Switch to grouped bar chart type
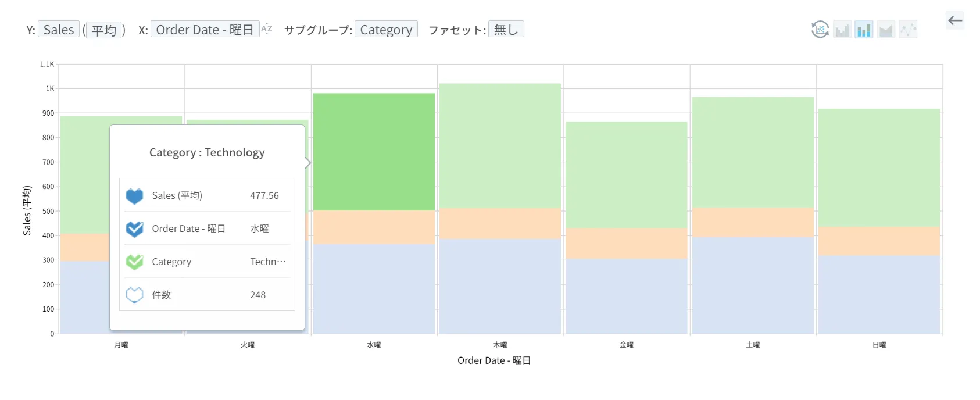The width and height of the screenshot is (980, 400). [x=842, y=29]
